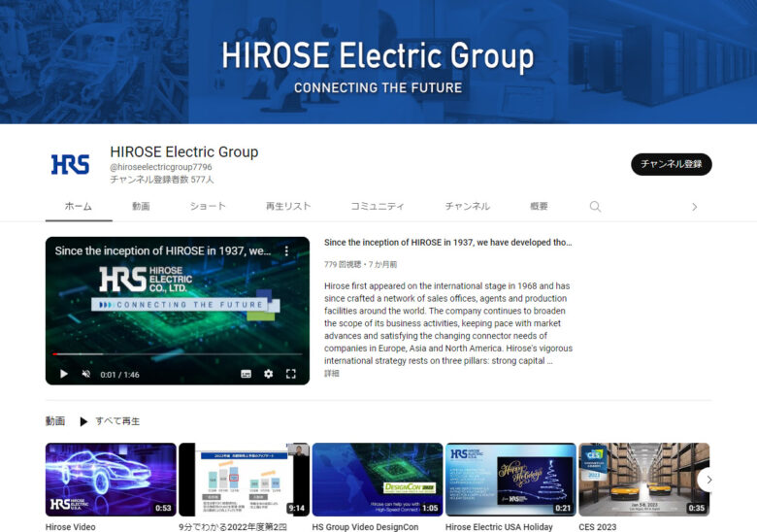Viewport: 757px width, 532px height.
Task: Click the チャンネル登録者数 577人 subscriber count
Action: click(162, 180)
